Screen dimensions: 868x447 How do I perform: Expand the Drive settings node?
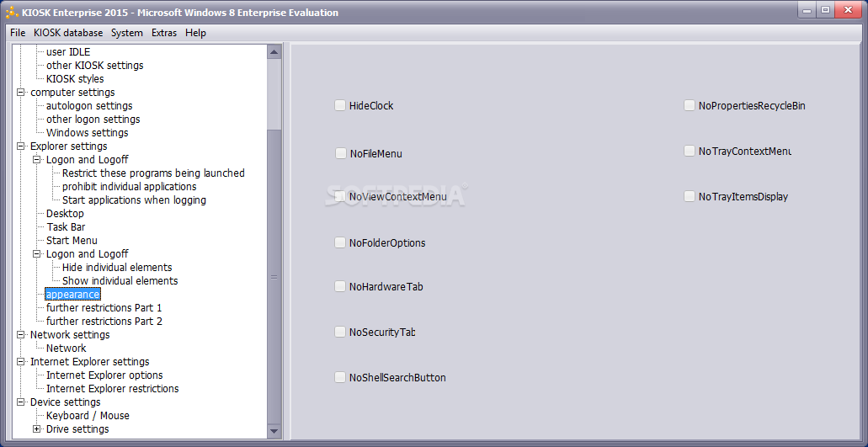pyautogui.click(x=37, y=428)
